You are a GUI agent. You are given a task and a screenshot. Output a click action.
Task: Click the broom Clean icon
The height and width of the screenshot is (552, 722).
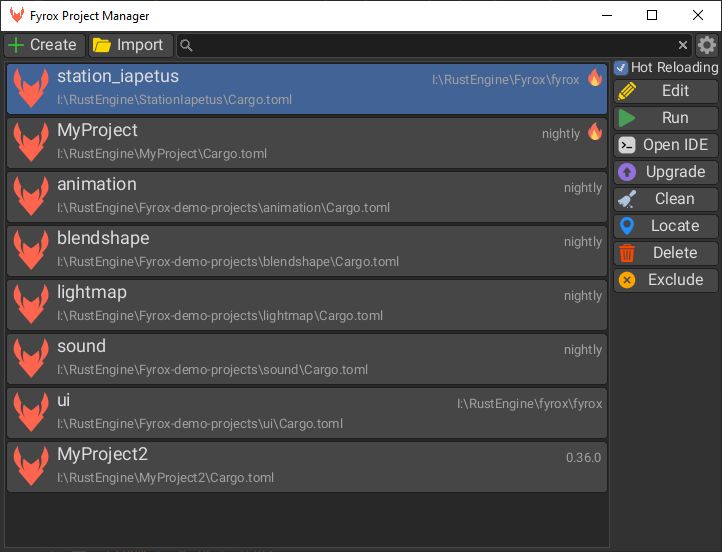point(627,199)
